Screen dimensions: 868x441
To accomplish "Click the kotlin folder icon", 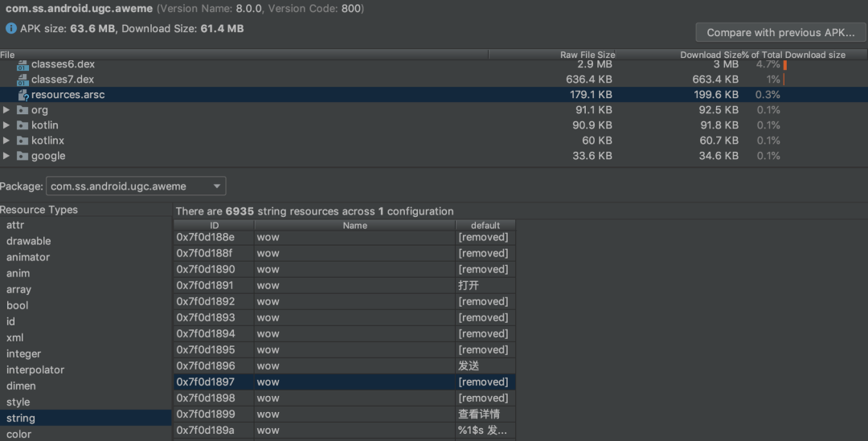I will 23,125.
